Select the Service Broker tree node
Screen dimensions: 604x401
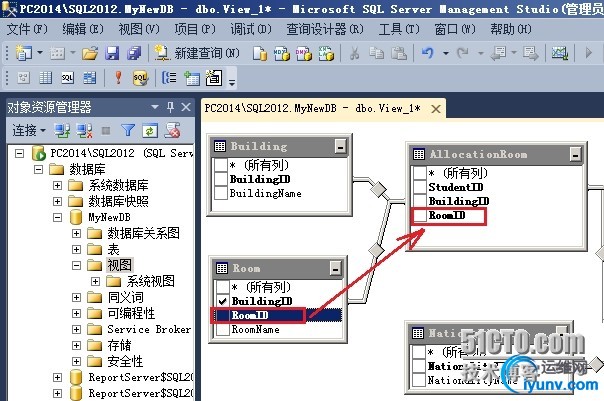pos(149,329)
